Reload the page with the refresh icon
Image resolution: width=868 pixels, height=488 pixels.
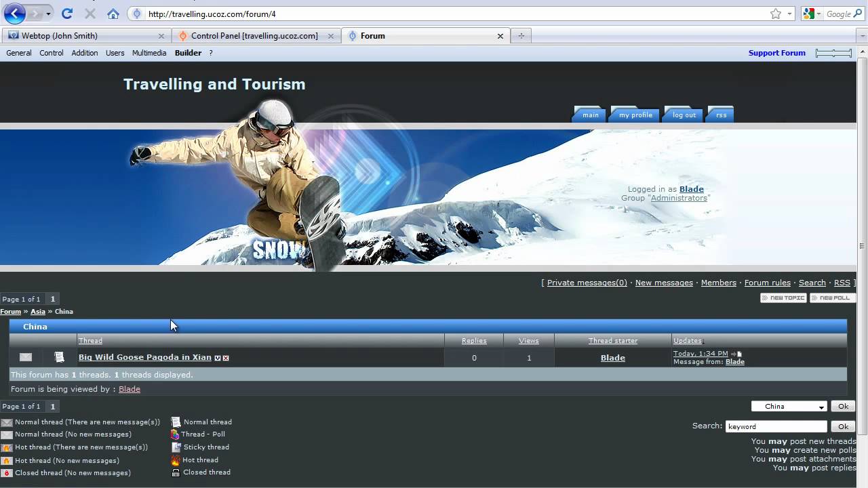click(66, 14)
